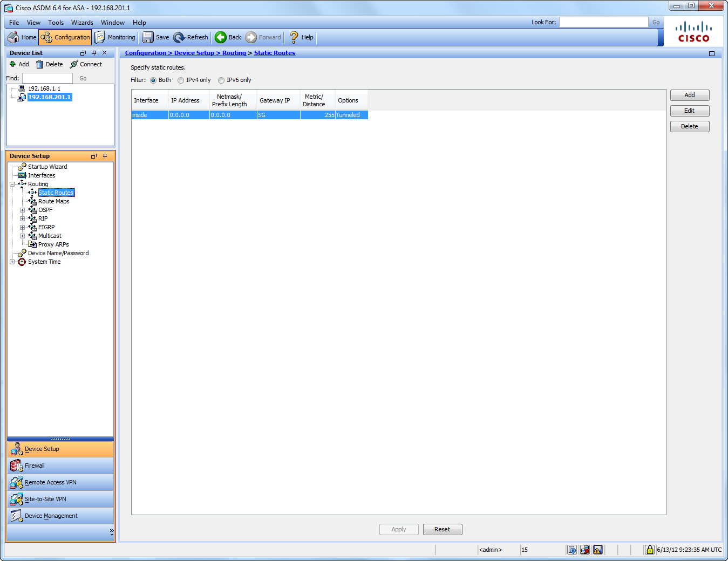
Task: Select the Both filter radio button
Action: coord(153,80)
